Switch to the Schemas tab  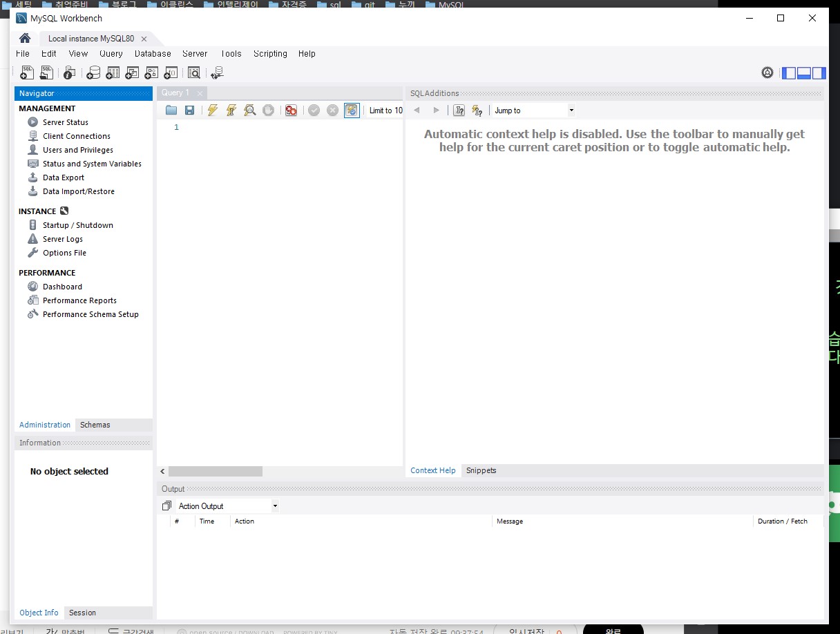95,425
